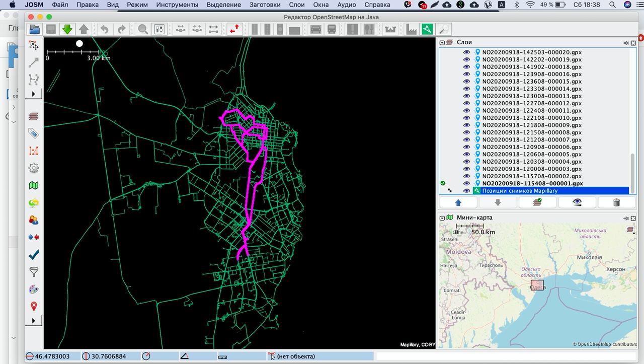
Task: Open the Правка menu
Action: pos(88,5)
